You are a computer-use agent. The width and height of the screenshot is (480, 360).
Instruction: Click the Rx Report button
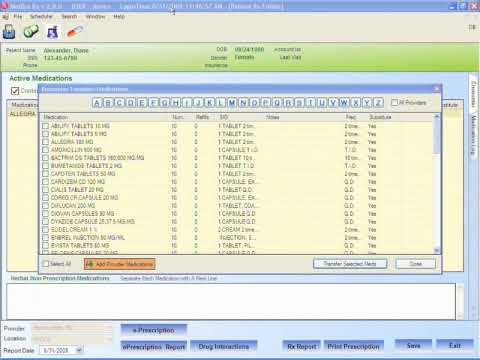point(302,347)
